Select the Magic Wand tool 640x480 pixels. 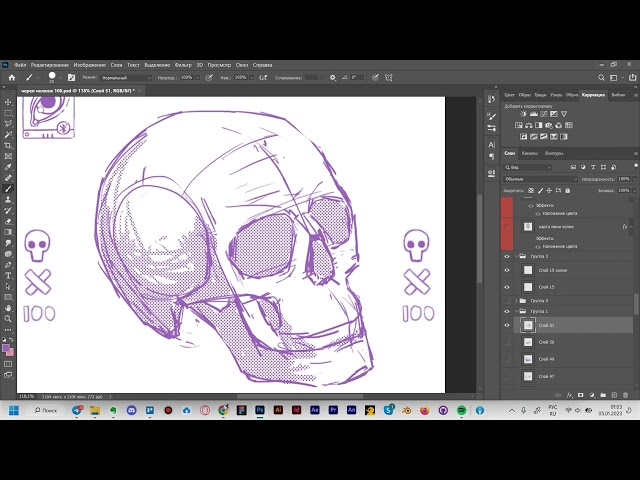pos(8,134)
